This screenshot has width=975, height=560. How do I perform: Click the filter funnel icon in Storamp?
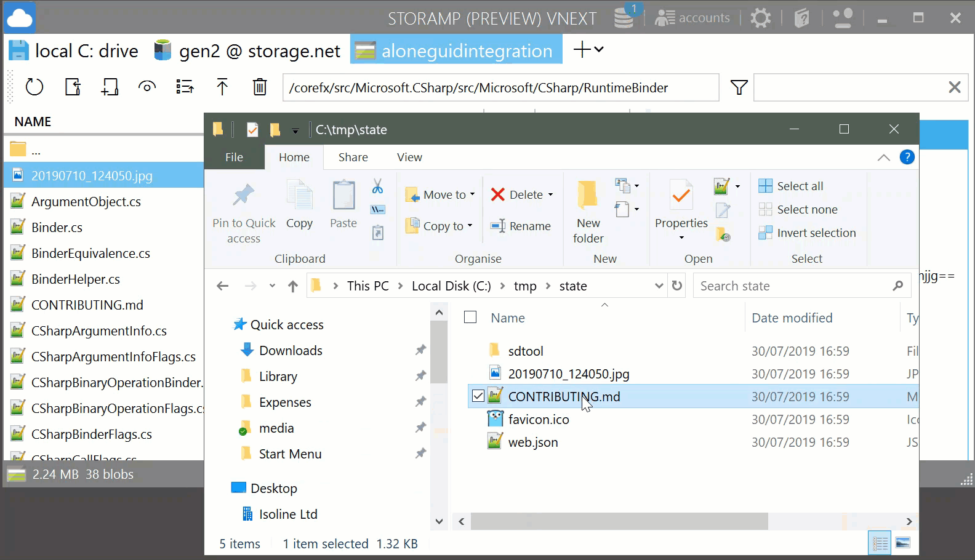pyautogui.click(x=739, y=87)
